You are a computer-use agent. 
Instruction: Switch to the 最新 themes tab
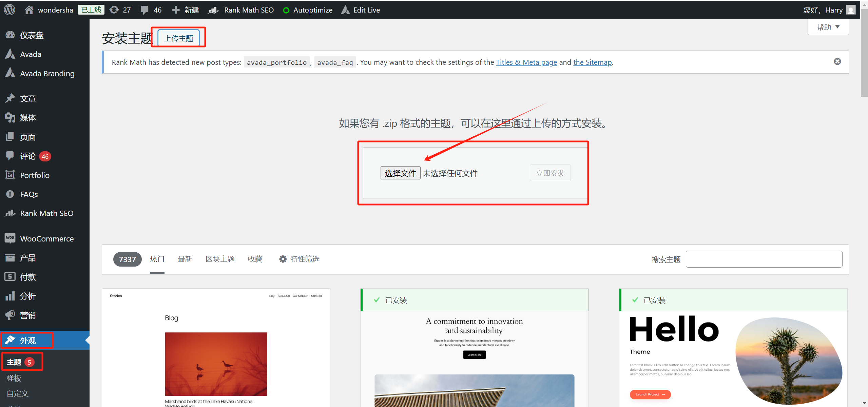coord(185,259)
